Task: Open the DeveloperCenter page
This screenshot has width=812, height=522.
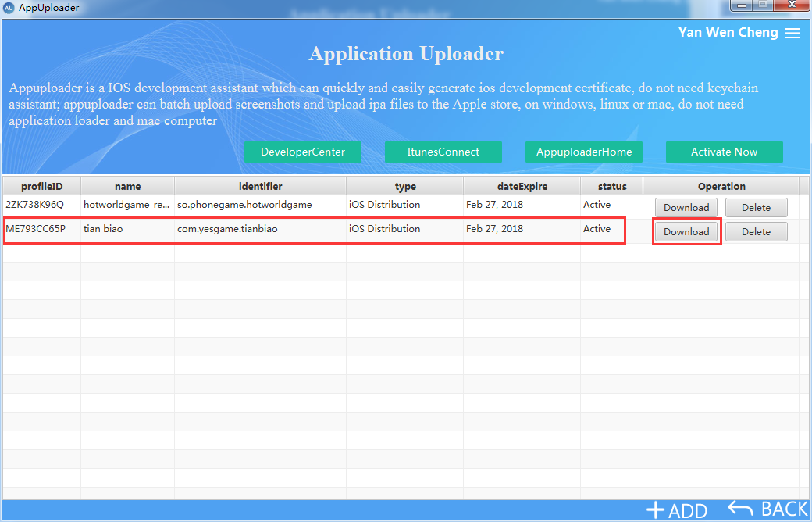Action: [x=303, y=152]
